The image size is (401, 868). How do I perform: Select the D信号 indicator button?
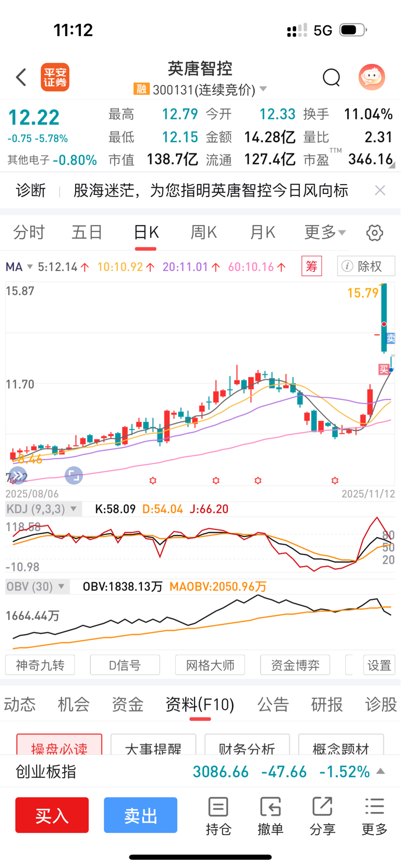click(x=125, y=665)
